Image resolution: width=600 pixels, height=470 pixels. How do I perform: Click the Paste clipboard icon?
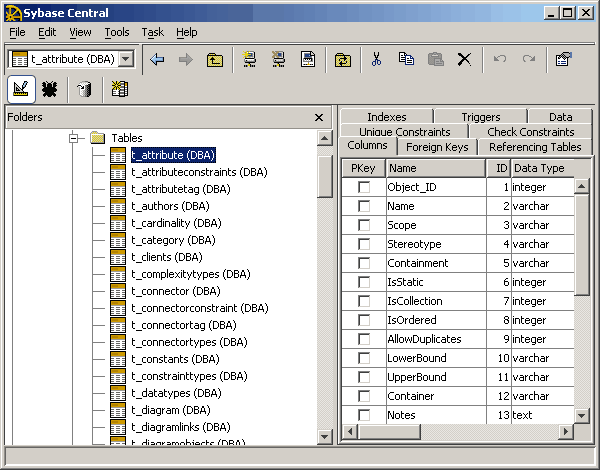tap(435, 59)
